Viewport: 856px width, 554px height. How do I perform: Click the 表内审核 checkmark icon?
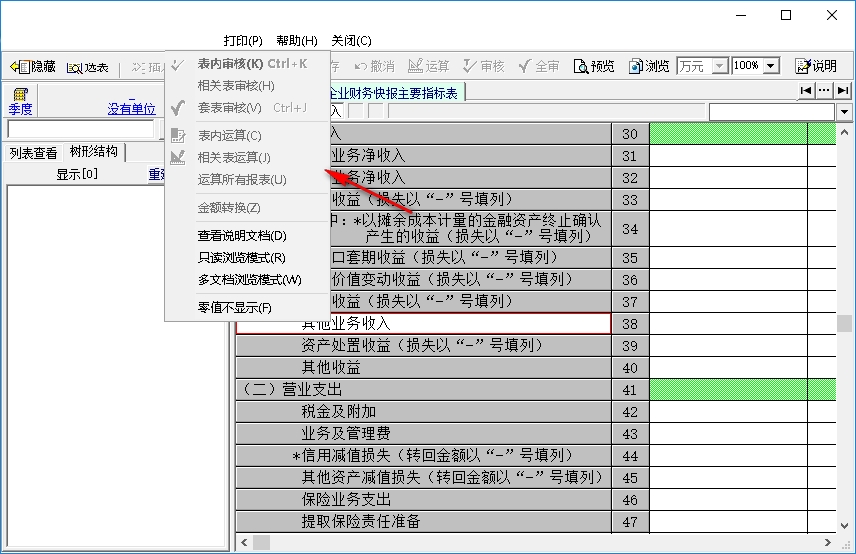pos(178,64)
